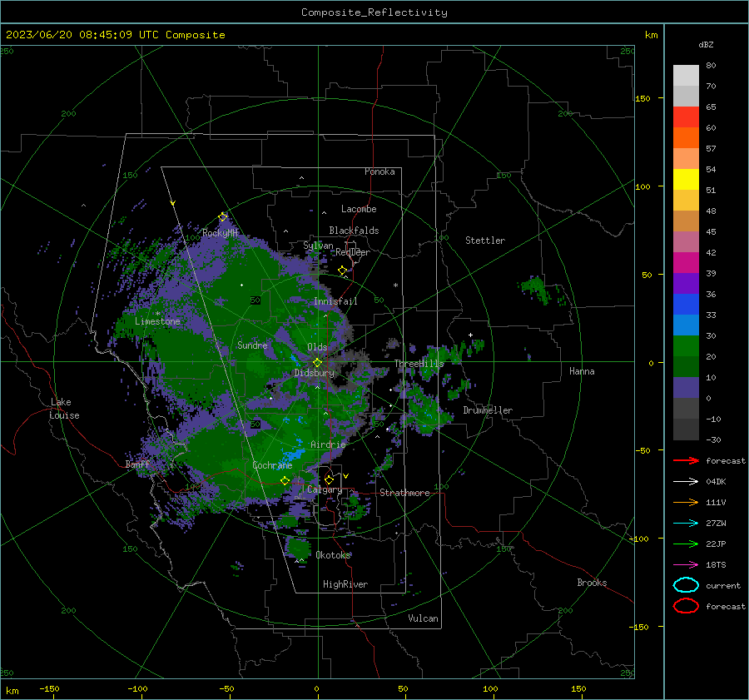Click the Stettler town label
749x700 pixels.
tap(485, 241)
